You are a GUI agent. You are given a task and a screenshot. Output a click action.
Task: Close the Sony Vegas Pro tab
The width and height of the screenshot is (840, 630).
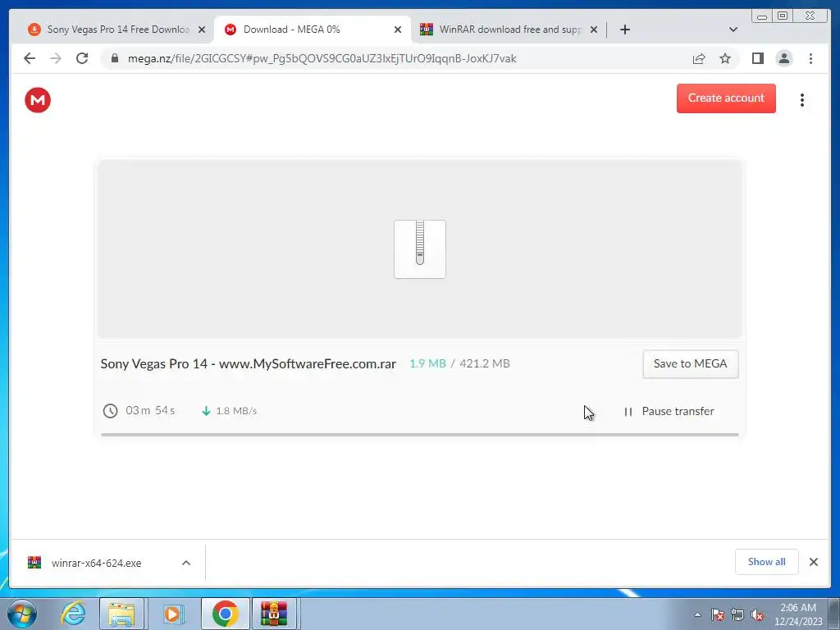click(x=202, y=30)
